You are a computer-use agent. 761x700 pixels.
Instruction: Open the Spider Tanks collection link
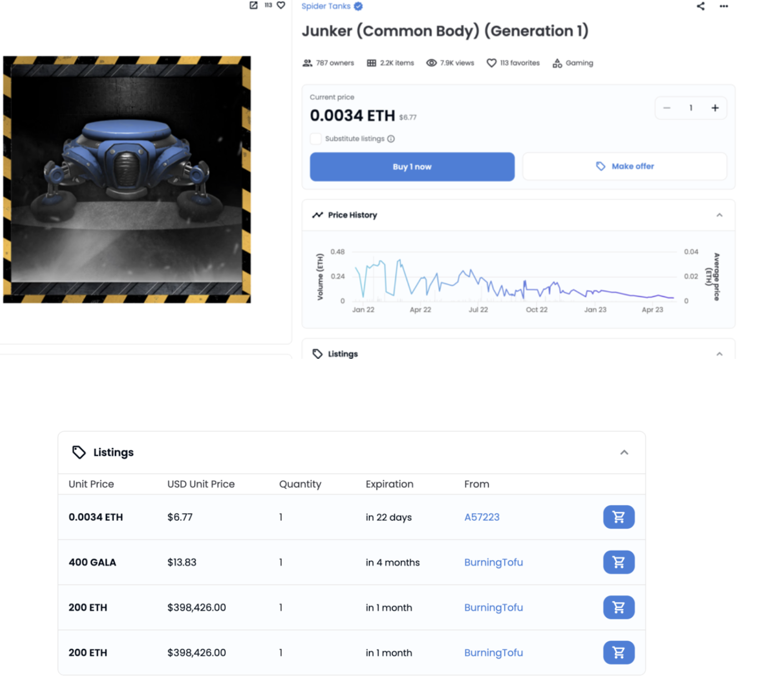pos(326,6)
